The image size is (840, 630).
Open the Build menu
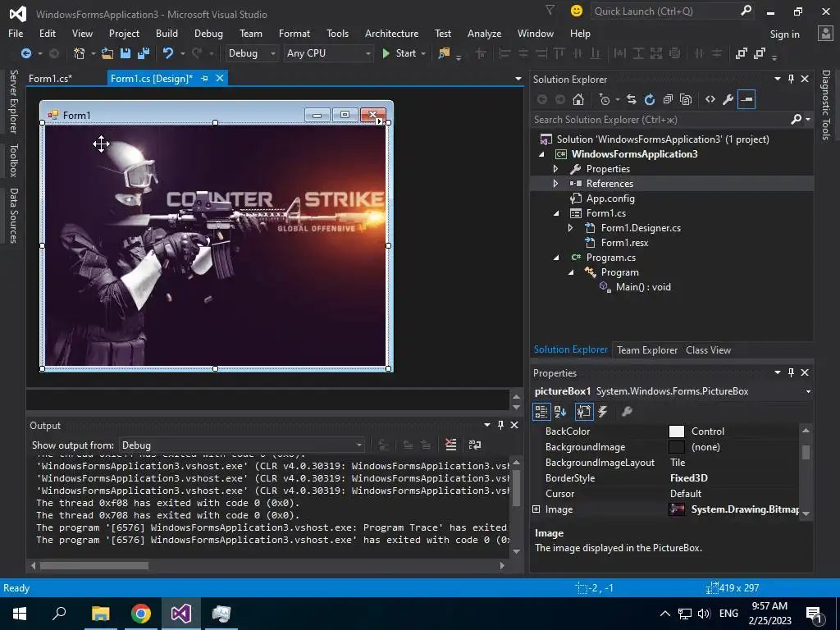[x=167, y=33]
